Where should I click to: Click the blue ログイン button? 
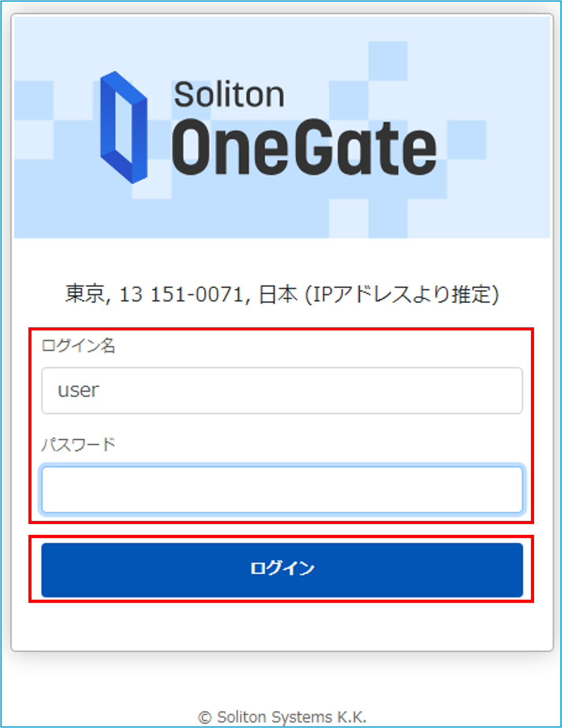[282, 570]
